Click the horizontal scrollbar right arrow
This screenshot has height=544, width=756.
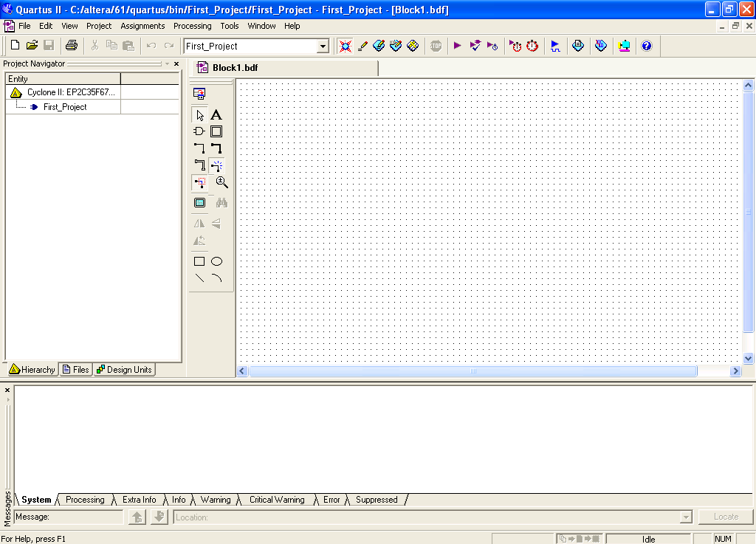(735, 371)
